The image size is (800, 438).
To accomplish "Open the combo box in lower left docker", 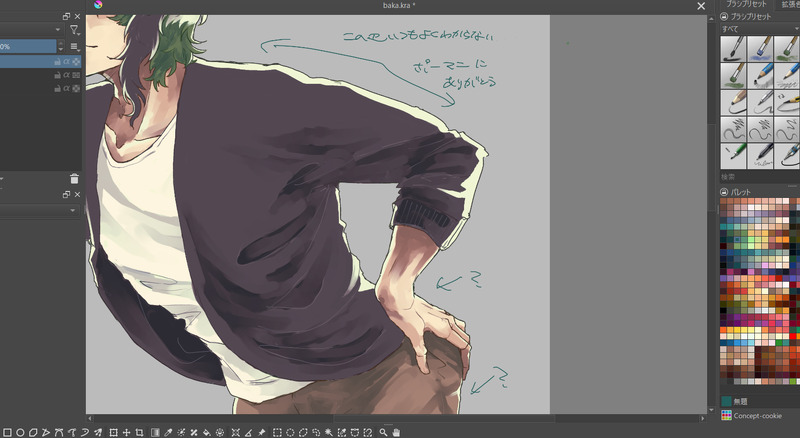I will 39,210.
